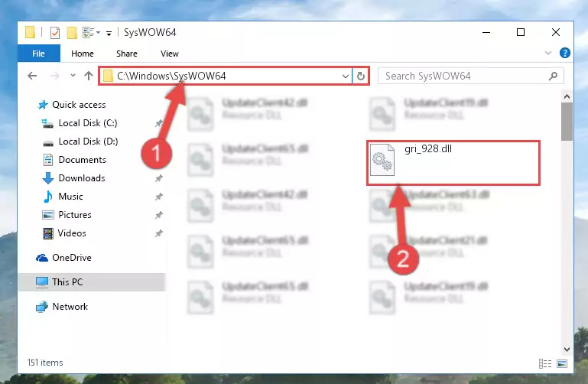Go back with the back arrow

[32, 76]
